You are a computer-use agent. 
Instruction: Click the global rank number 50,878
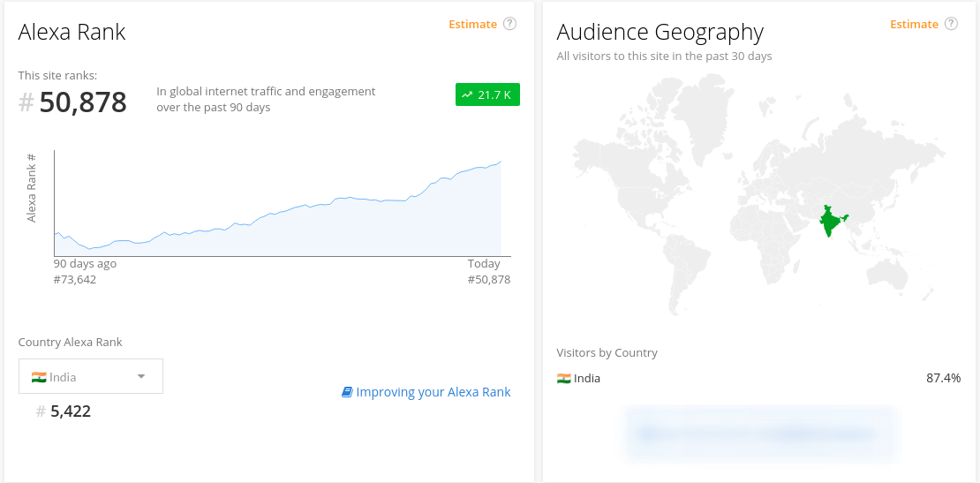point(82,102)
